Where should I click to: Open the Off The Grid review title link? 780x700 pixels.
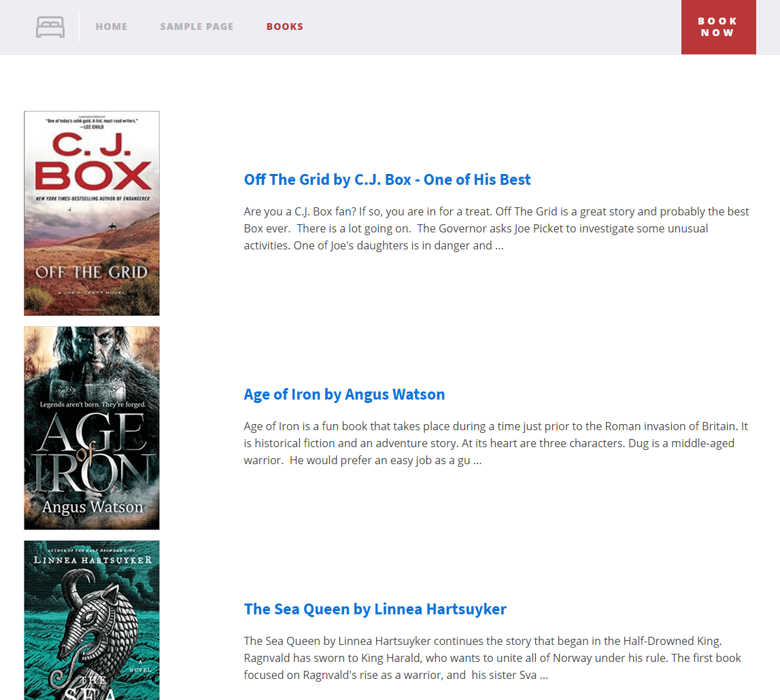pos(387,179)
